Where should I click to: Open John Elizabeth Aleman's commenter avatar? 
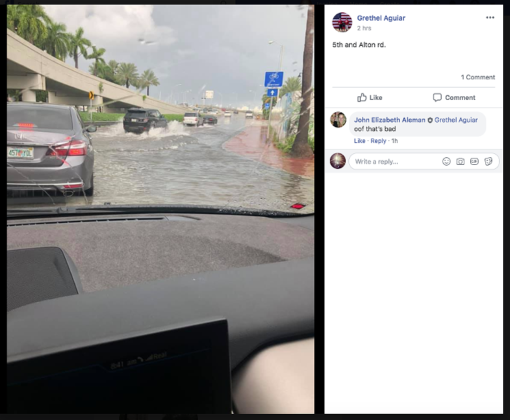pos(338,120)
